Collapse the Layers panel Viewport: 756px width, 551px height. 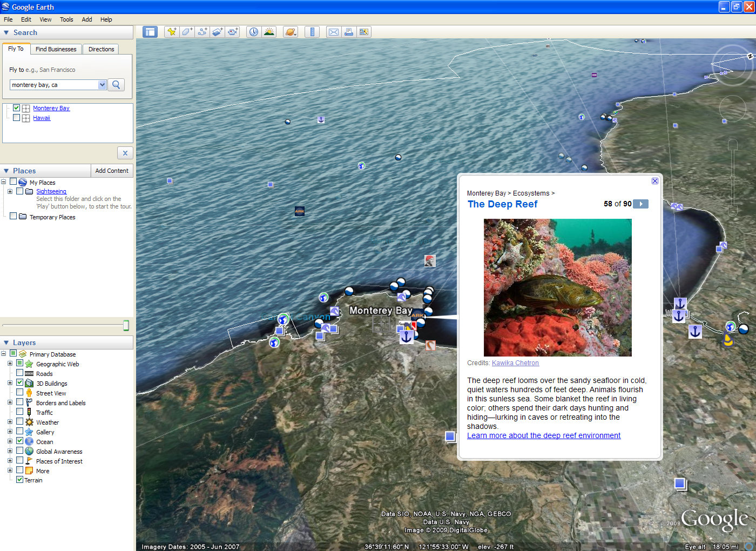[6, 342]
